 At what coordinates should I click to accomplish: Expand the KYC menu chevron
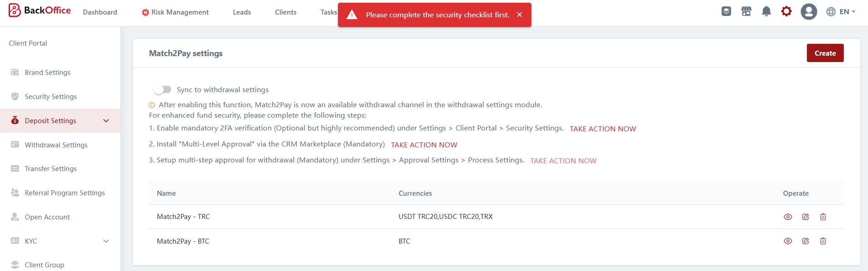(106, 241)
